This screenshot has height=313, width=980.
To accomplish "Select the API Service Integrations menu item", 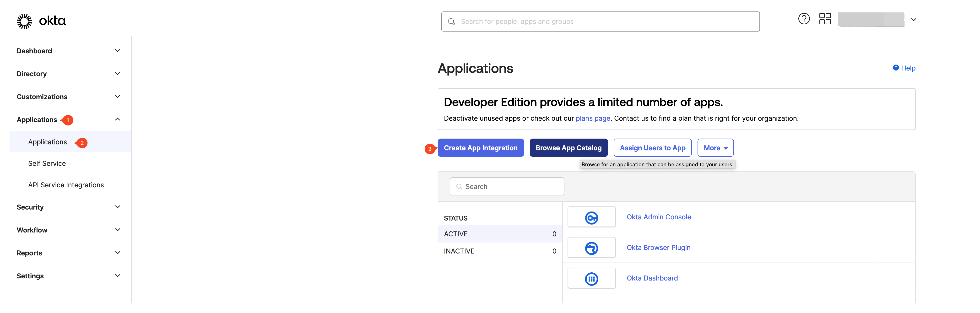I will (x=66, y=184).
